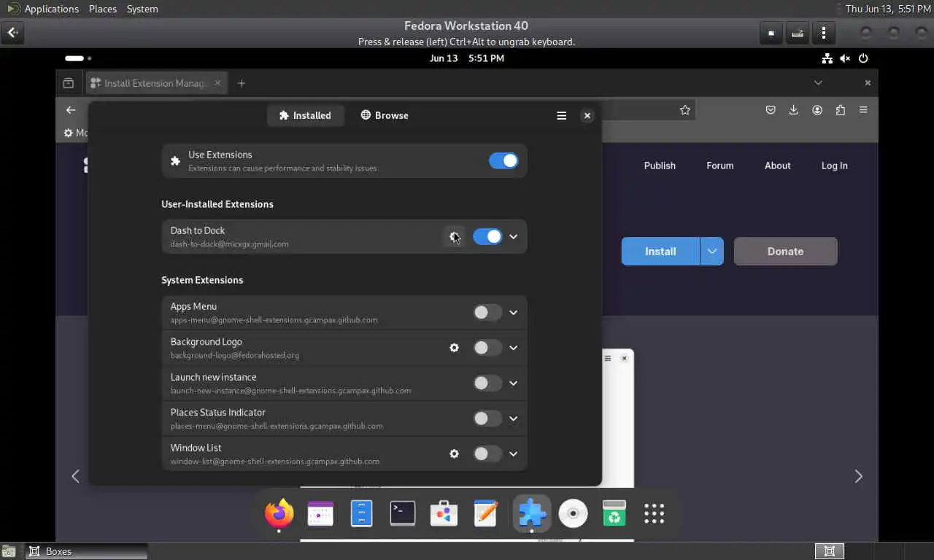
Task: Select the Install Extension Manager browser tab
Action: click(x=156, y=83)
